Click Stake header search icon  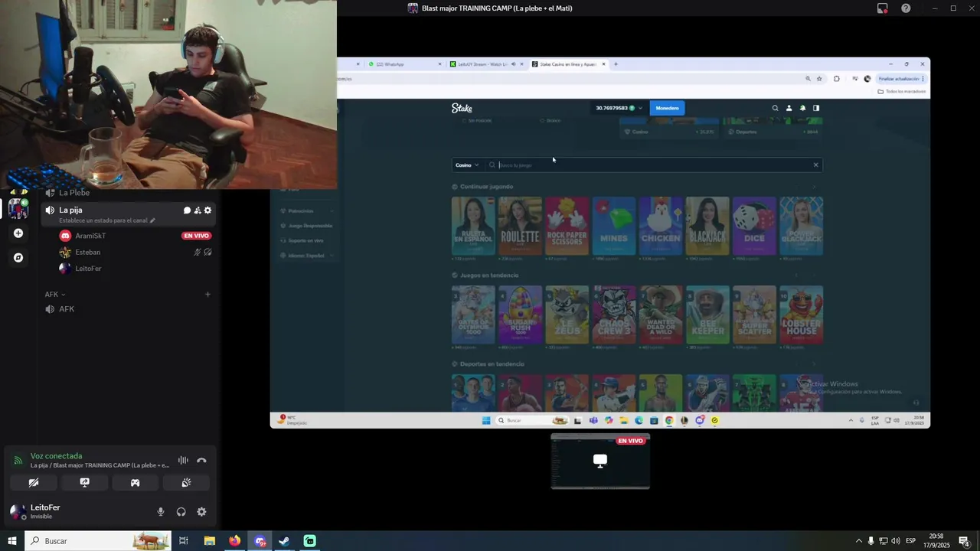pyautogui.click(x=775, y=108)
